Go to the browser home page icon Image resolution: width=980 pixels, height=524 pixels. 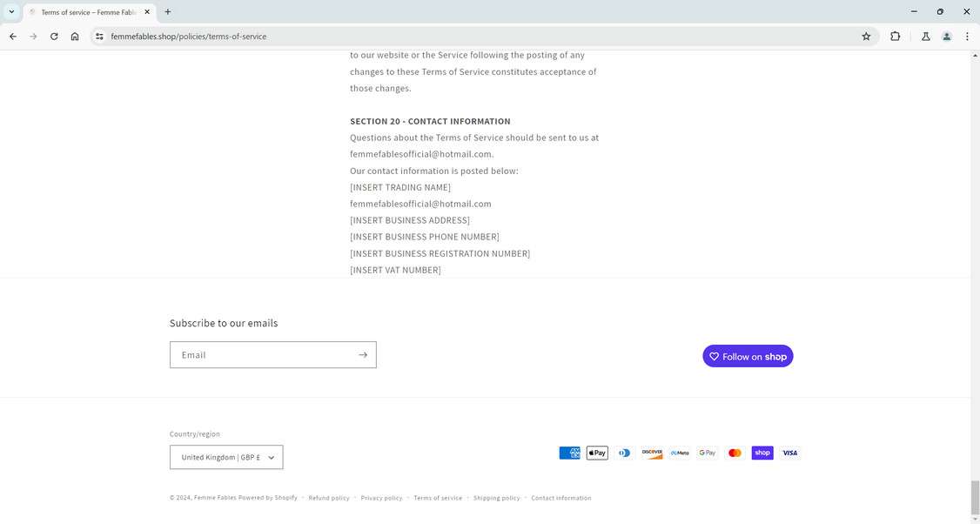[x=75, y=37]
